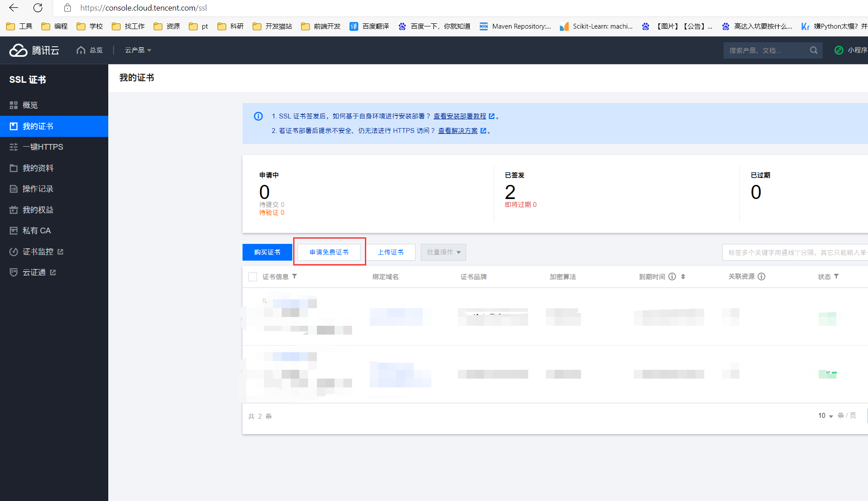Click browser reload icon
868x501 pixels.
coord(38,7)
